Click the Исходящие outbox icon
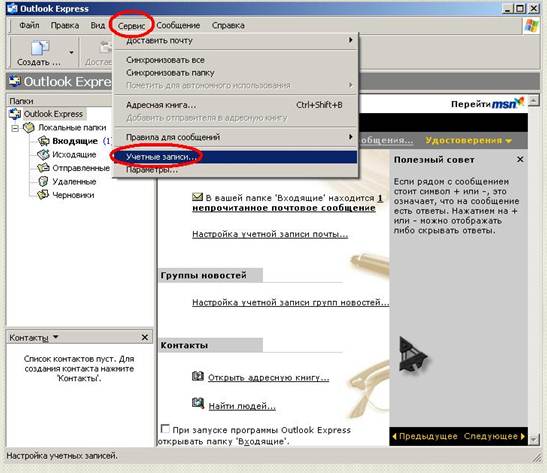Viewport: 547px width, 473px height. pos(44,155)
